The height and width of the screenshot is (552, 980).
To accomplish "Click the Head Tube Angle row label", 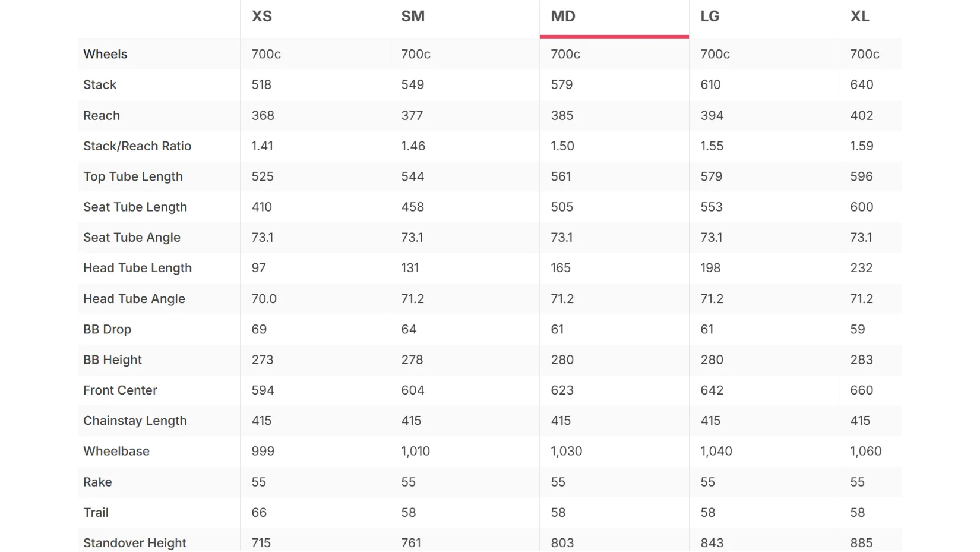I will tap(134, 299).
